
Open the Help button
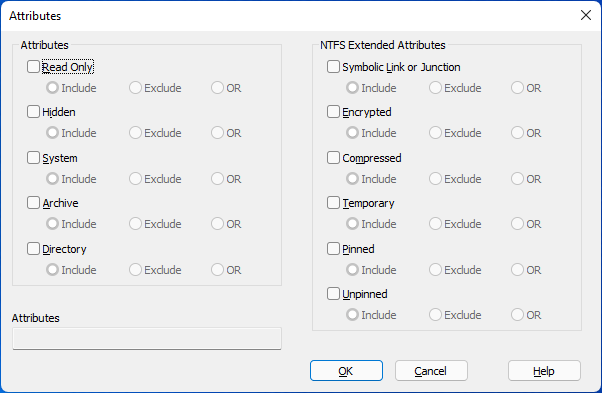544,371
